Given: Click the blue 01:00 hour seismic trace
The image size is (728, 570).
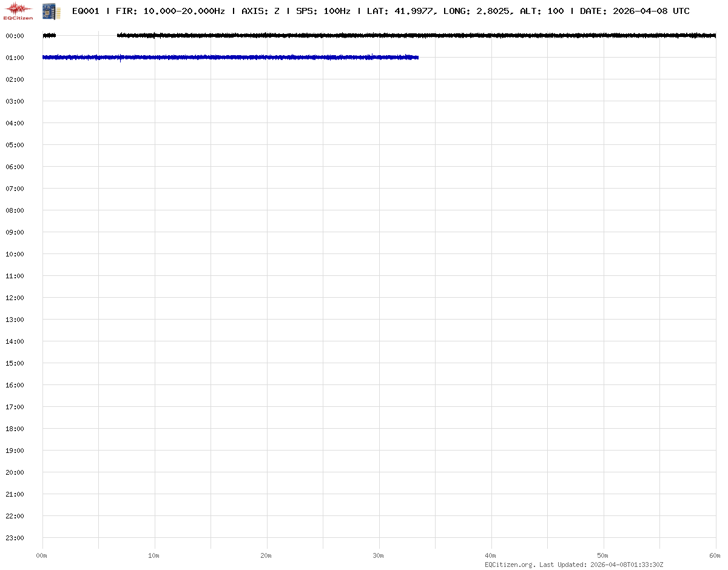Looking at the screenshot, I should pos(231,58).
